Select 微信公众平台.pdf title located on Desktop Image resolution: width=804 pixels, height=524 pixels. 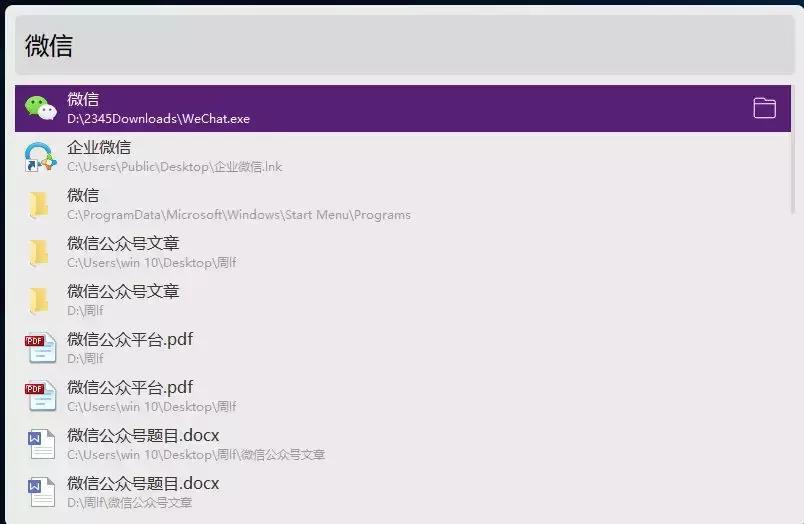tap(130, 387)
